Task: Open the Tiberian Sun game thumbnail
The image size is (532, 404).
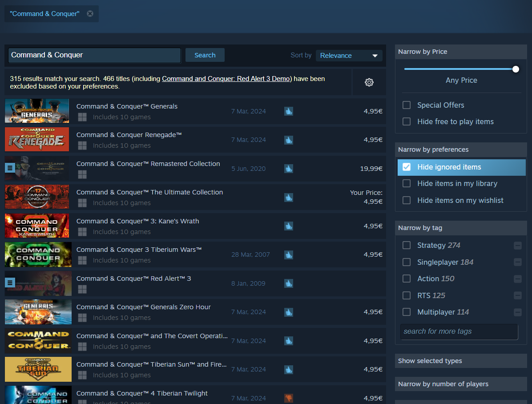Action: [38, 369]
